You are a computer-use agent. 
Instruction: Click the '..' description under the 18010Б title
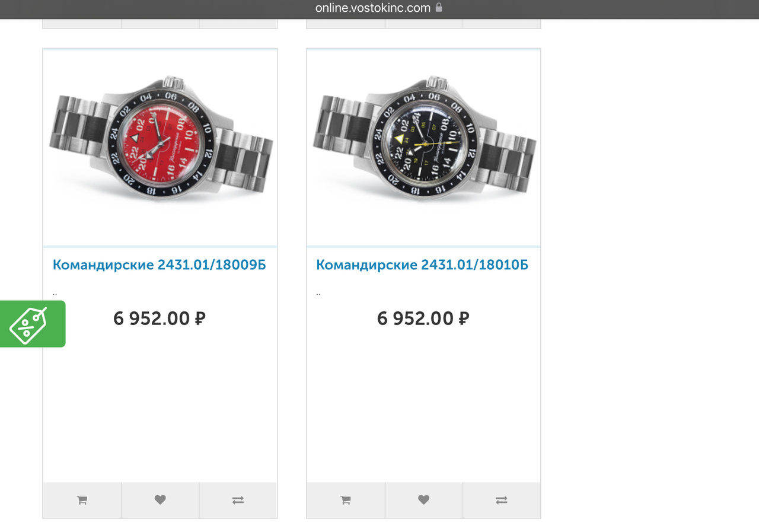point(318,293)
